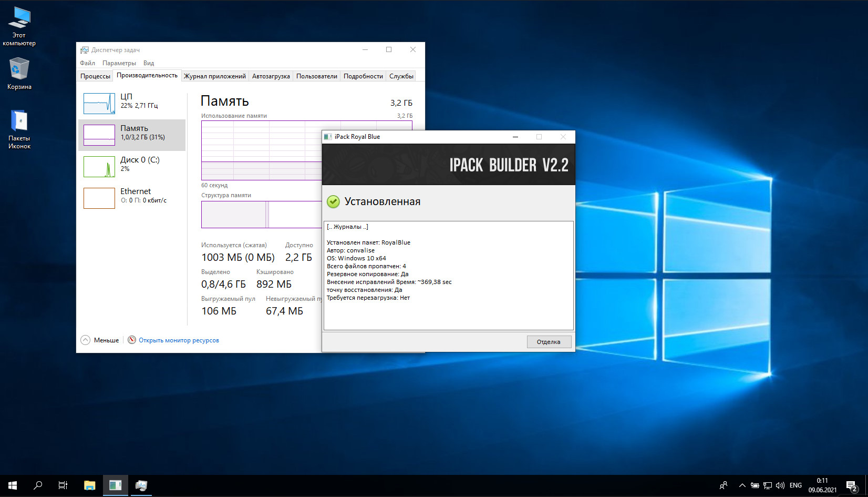868x497 pixels.
Task: Select the Диск 0 (C:) graph thumbnail
Action: point(99,167)
